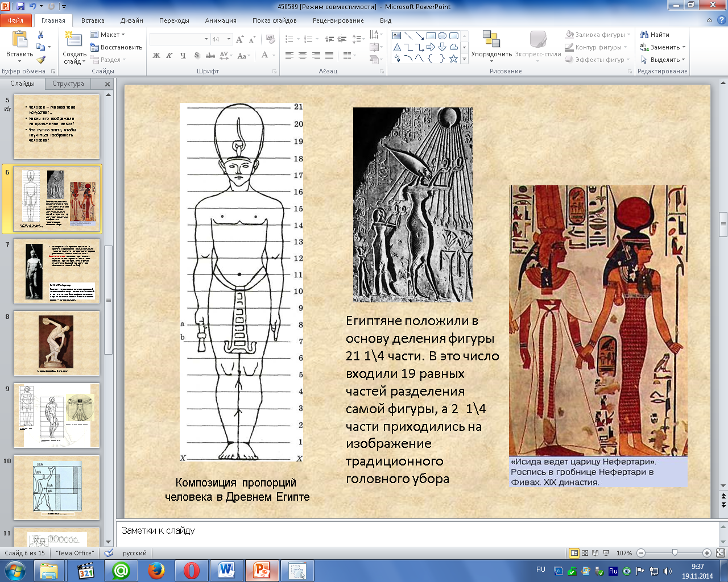Open Firefox from the taskbar
The image size is (728, 582).
tap(156, 570)
